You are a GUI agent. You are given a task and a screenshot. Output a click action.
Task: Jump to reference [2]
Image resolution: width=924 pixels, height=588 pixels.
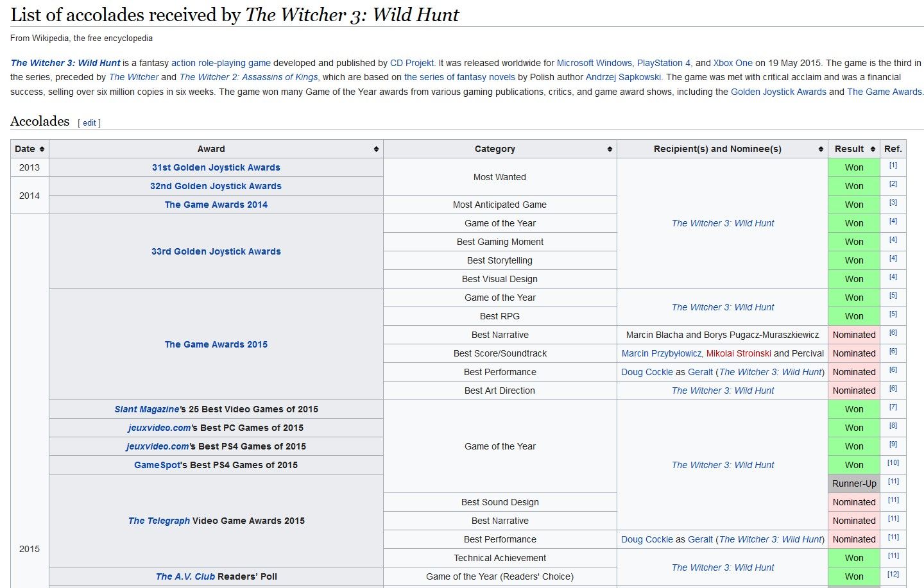(893, 184)
